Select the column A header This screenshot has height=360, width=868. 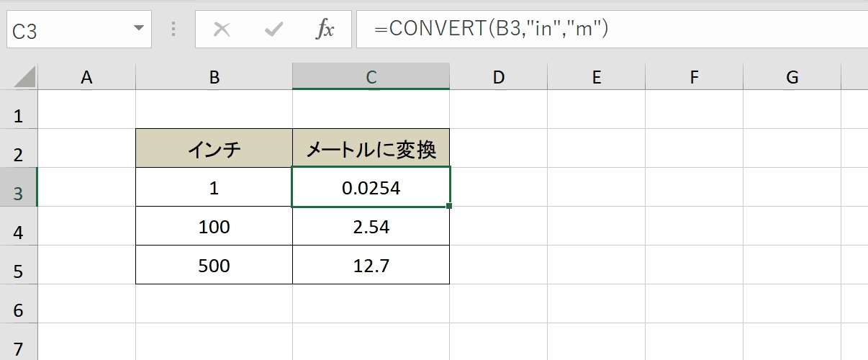(x=87, y=77)
